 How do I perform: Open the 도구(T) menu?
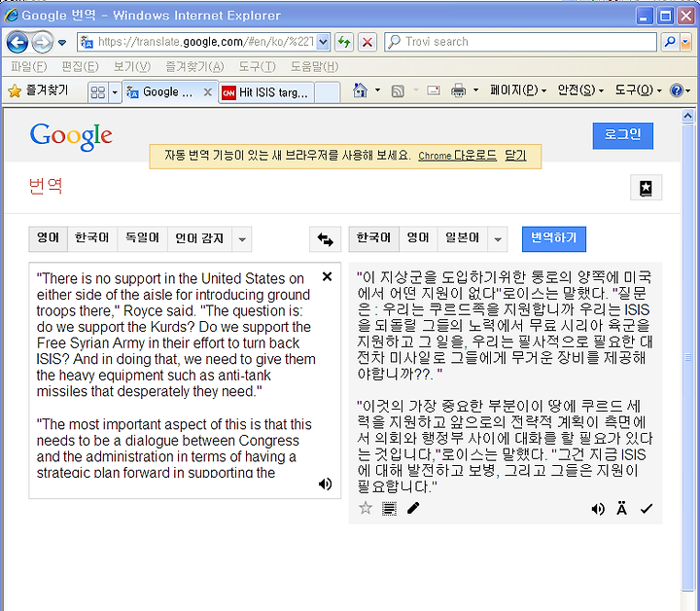257,66
